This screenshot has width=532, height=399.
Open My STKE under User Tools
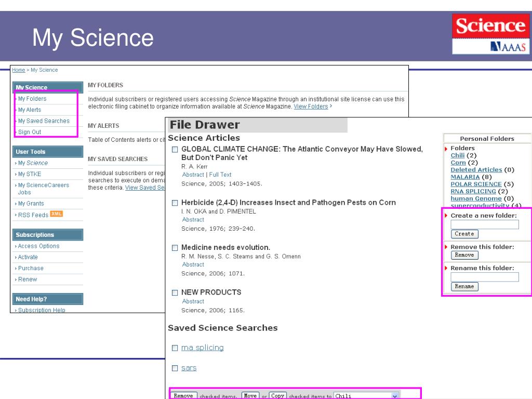tap(30, 174)
